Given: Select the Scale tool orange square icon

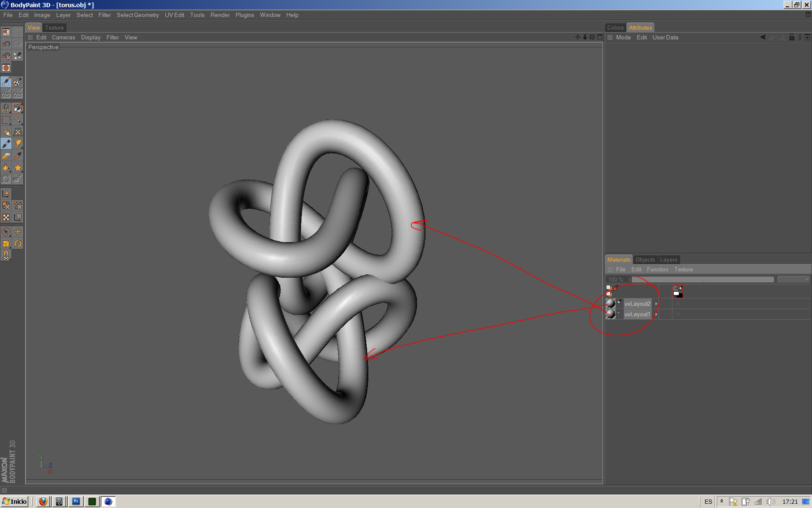Looking at the screenshot, I should pyautogui.click(x=6, y=243).
